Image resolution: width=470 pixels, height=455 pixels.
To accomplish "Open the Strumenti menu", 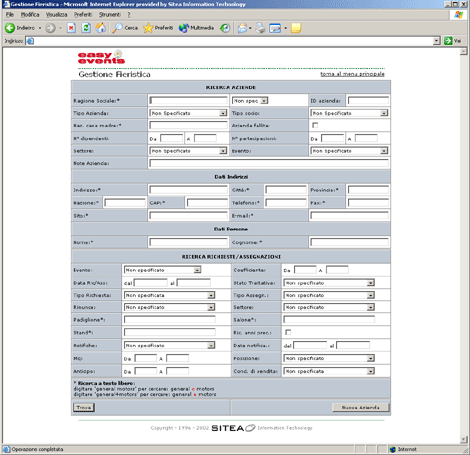I will [x=110, y=15].
